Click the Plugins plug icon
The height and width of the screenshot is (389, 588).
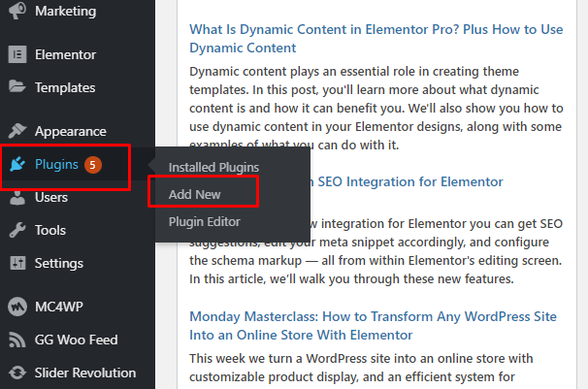pyautogui.click(x=17, y=164)
